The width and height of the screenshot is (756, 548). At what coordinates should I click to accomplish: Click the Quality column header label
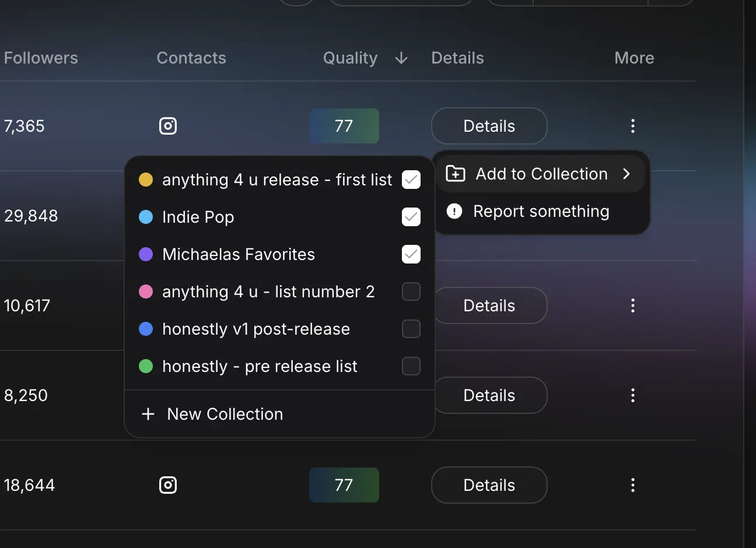(x=351, y=58)
